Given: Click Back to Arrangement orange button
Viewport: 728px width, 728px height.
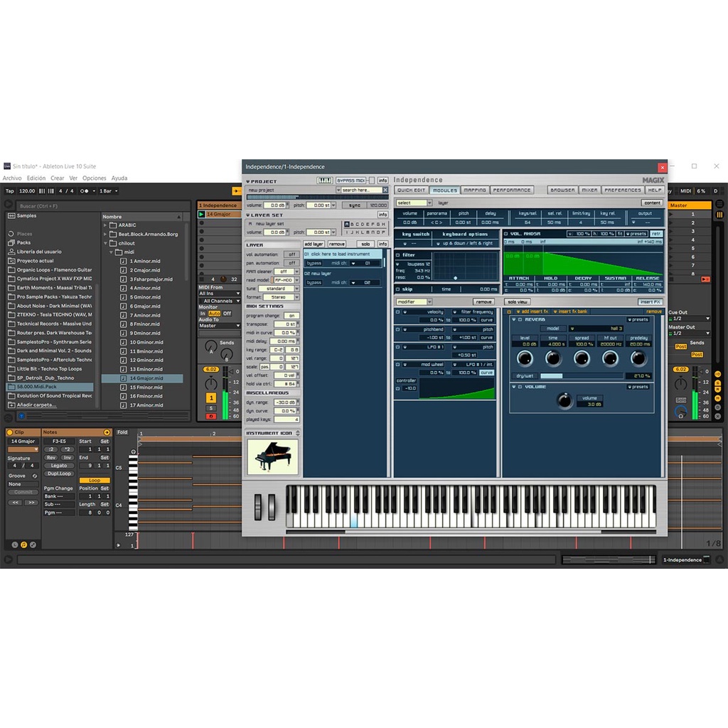Looking at the screenshot, I should point(236,191).
